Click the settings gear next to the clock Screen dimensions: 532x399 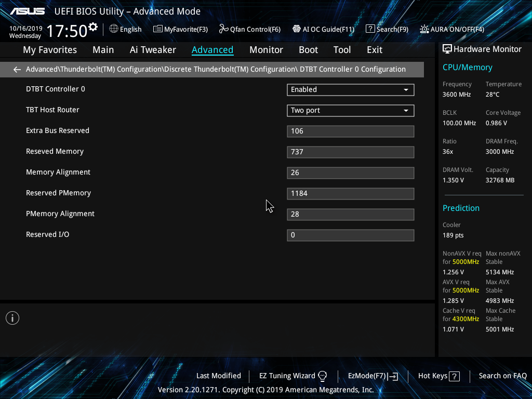pos(93,27)
